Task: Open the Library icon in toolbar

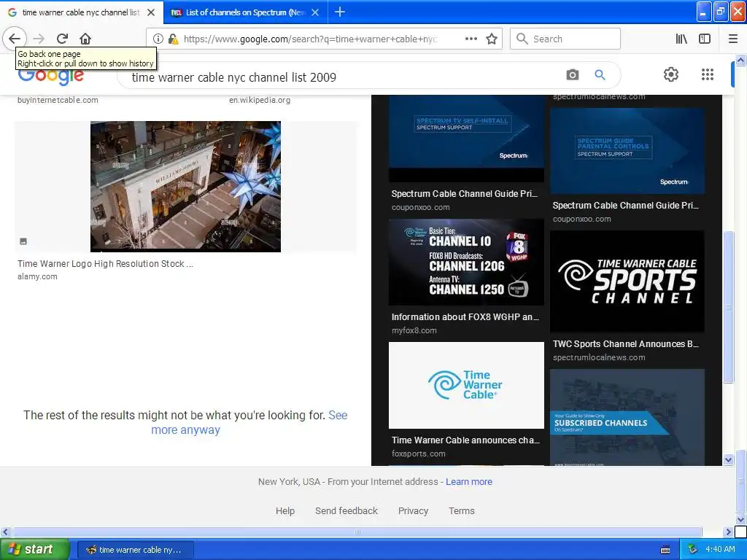Action: pyautogui.click(x=681, y=39)
